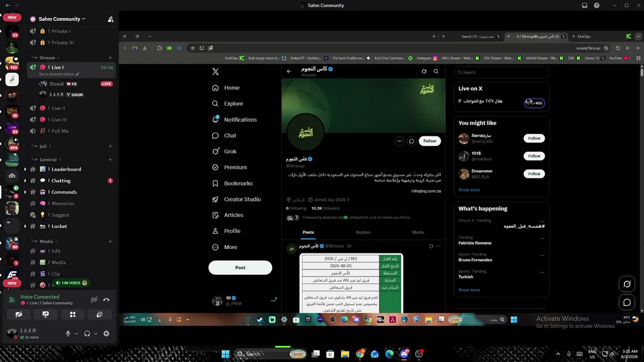Switch to the KickClips browser tab
This screenshot has height=362, width=644.
[x=601, y=37]
